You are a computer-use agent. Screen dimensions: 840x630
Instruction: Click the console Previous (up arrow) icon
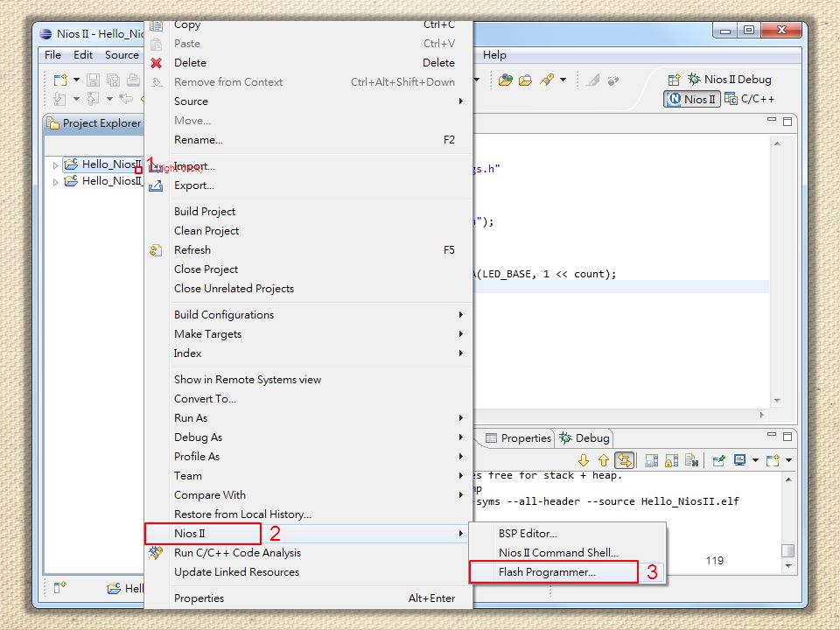click(x=603, y=460)
